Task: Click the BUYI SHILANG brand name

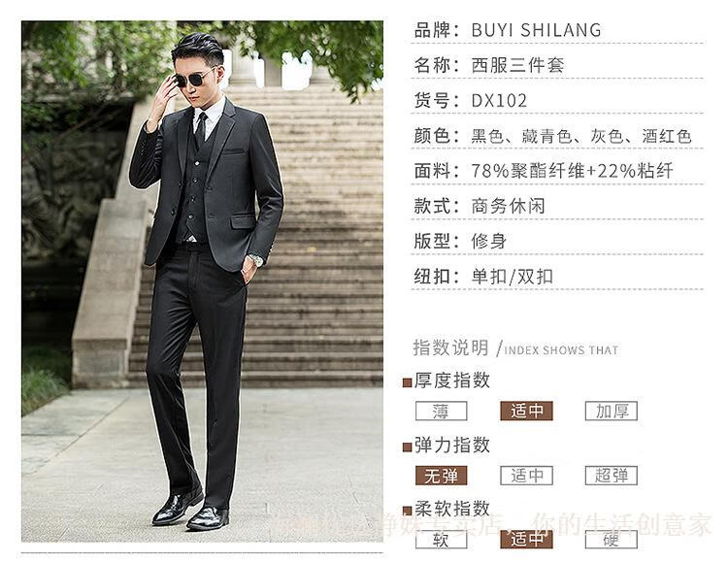Action: pos(536,30)
